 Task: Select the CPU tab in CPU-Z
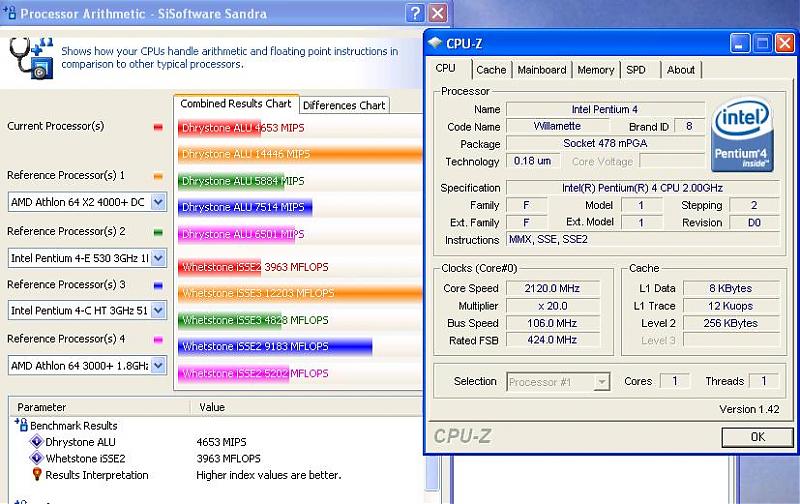[445, 68]
